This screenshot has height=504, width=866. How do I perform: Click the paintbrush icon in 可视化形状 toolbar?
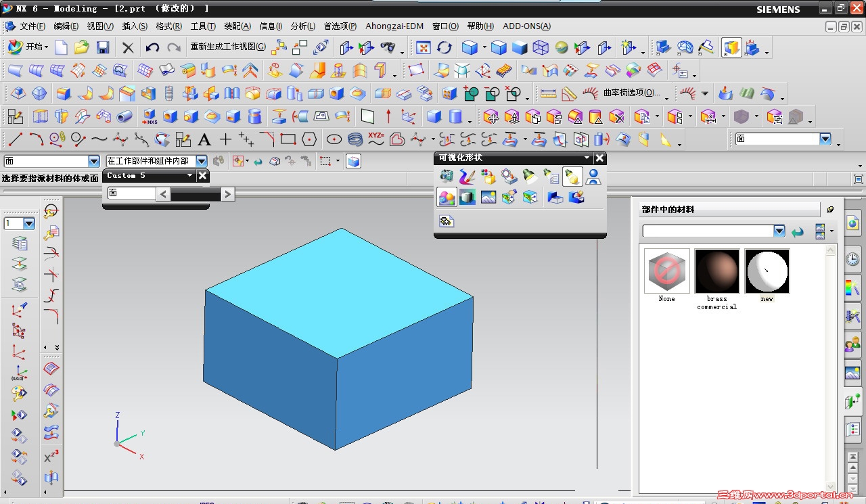(468, 177)
